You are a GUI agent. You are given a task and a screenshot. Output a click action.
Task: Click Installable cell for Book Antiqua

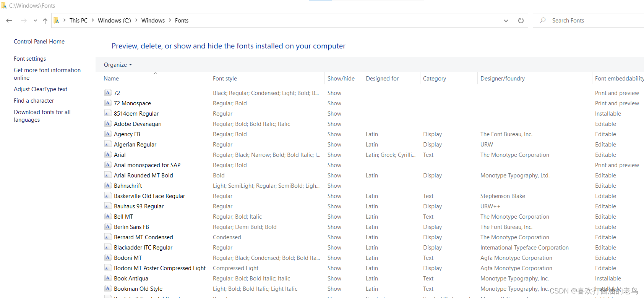(608, 279)
